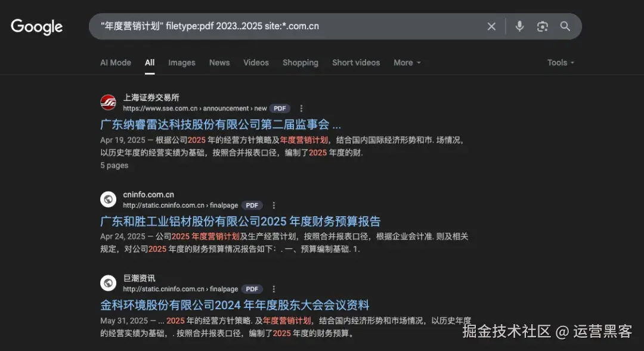Click the cninfo.com.cn site favicon
This screenshot has width=644, height=351.
[108, 199]
